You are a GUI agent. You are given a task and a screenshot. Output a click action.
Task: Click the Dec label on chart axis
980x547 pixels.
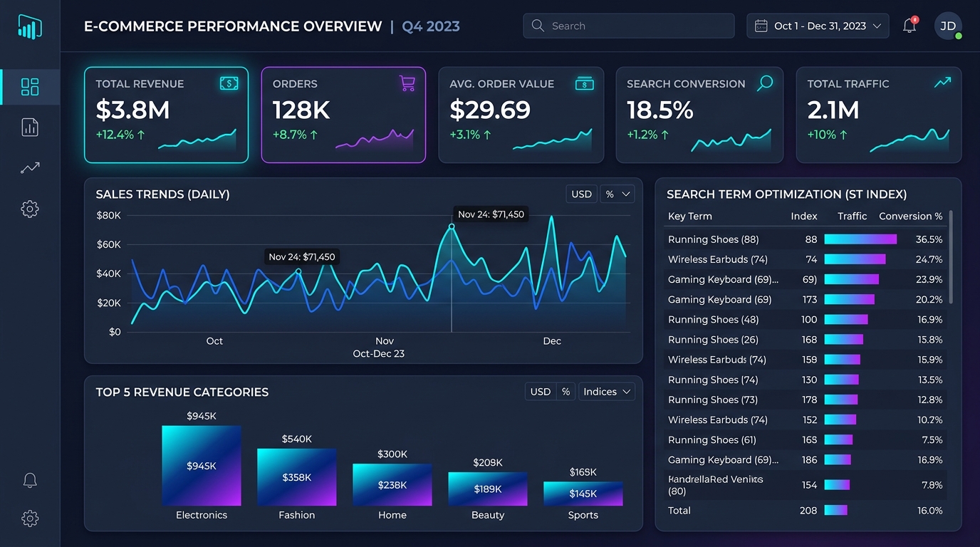pyautogui.click(x=552, y=341)
